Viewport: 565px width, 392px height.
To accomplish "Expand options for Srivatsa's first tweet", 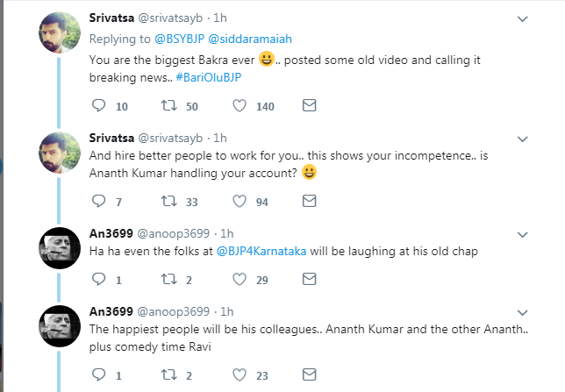I will (523, 18).
